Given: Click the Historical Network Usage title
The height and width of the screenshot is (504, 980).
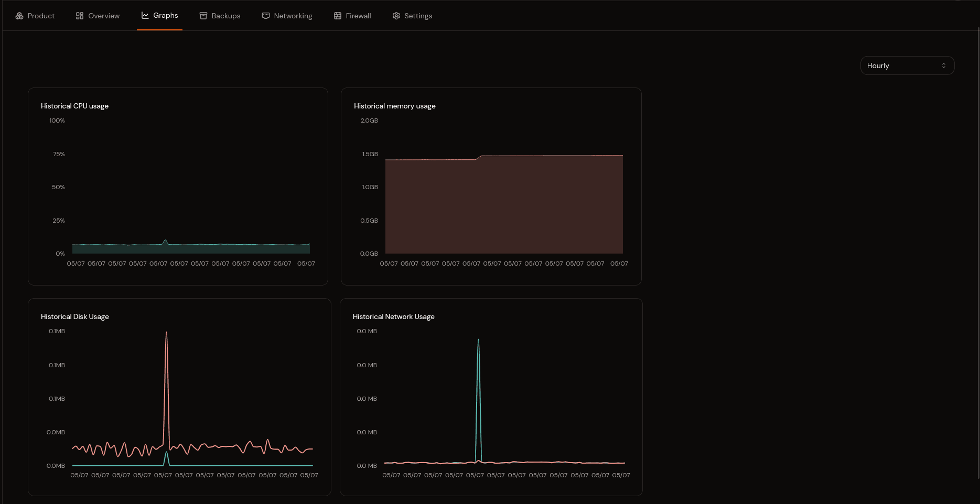Looking at the screenshot, I should pyautogui.click(x=394, y=316).
